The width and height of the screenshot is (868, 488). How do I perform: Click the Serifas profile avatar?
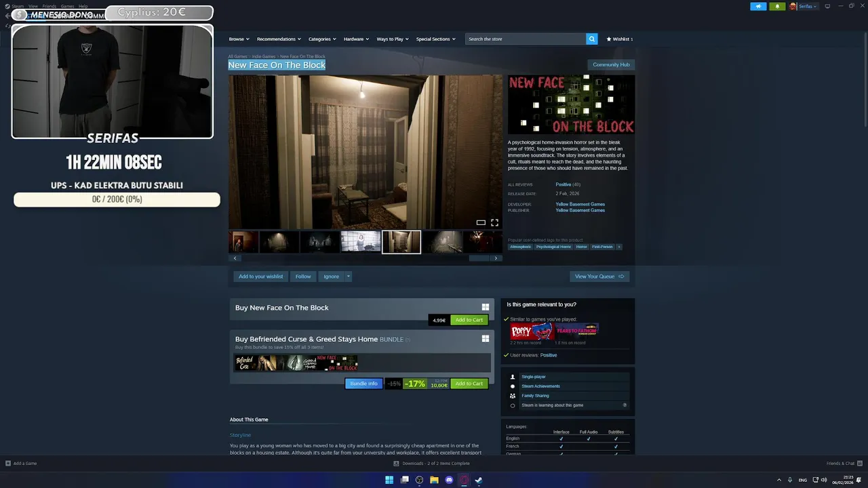[x=793, y=6]
